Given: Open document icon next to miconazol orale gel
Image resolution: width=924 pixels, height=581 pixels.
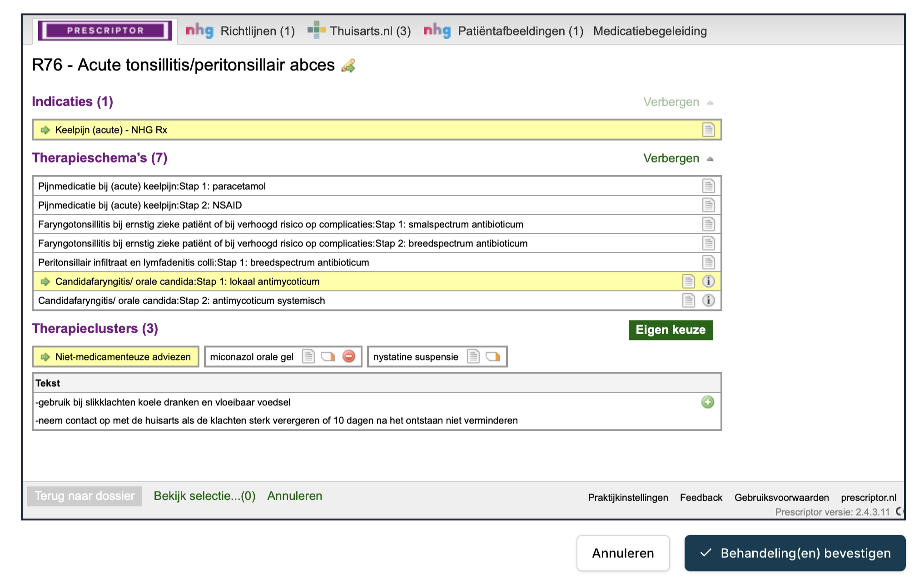Looking at the screenshot, I should [308, 356].
